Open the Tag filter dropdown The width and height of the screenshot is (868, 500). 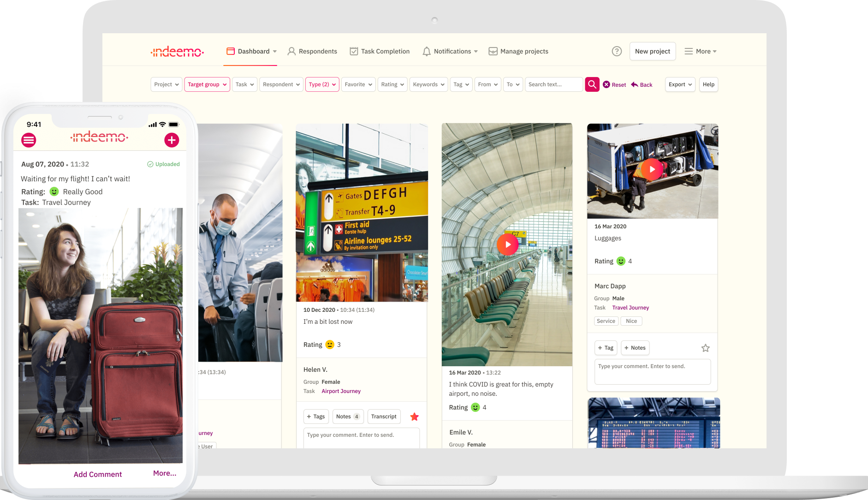(461, 84)
